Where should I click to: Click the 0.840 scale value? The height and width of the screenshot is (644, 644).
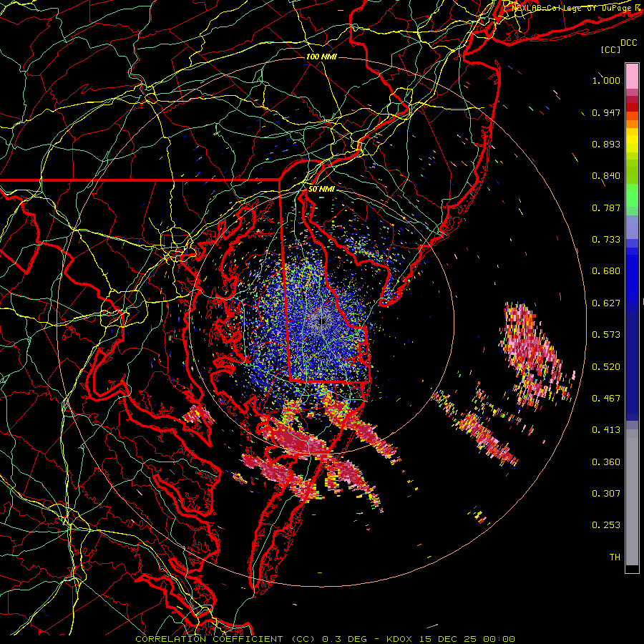coord(606,176)
